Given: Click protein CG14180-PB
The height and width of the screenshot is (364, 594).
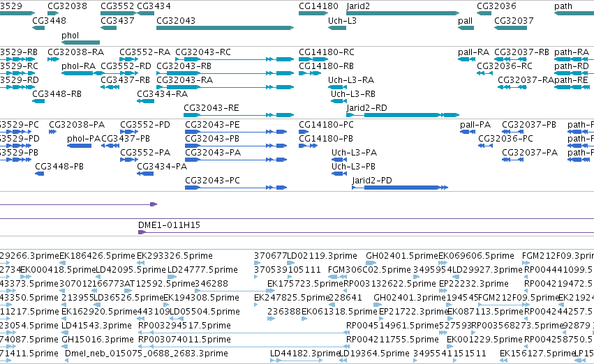Looking at the screenshot, I should 326,139.
